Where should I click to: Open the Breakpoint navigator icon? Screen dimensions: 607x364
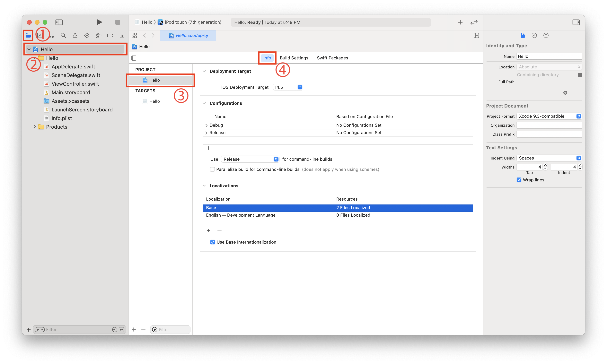pos(110,35)
